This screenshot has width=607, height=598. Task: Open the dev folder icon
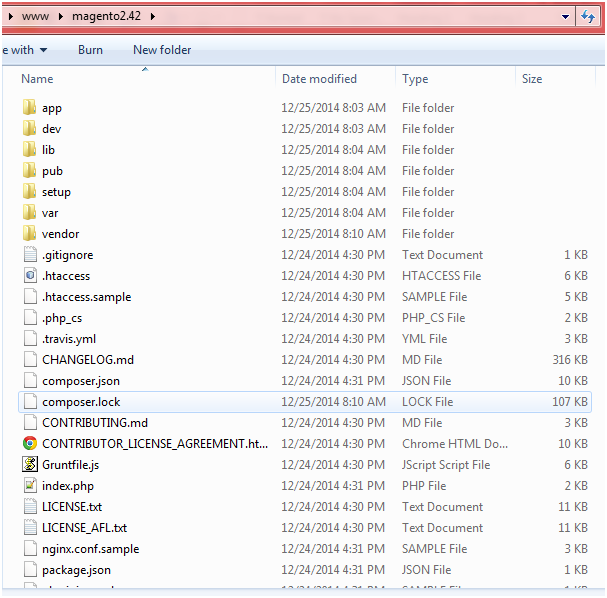30,129
